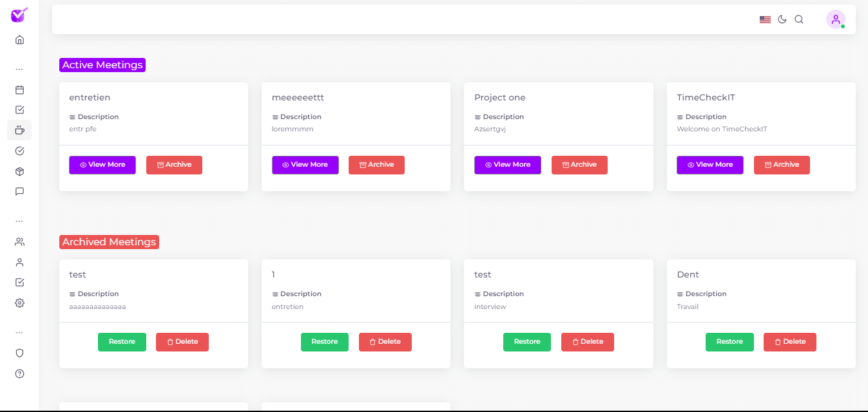Archive the Project one meeting

click(x=579, y=165)
